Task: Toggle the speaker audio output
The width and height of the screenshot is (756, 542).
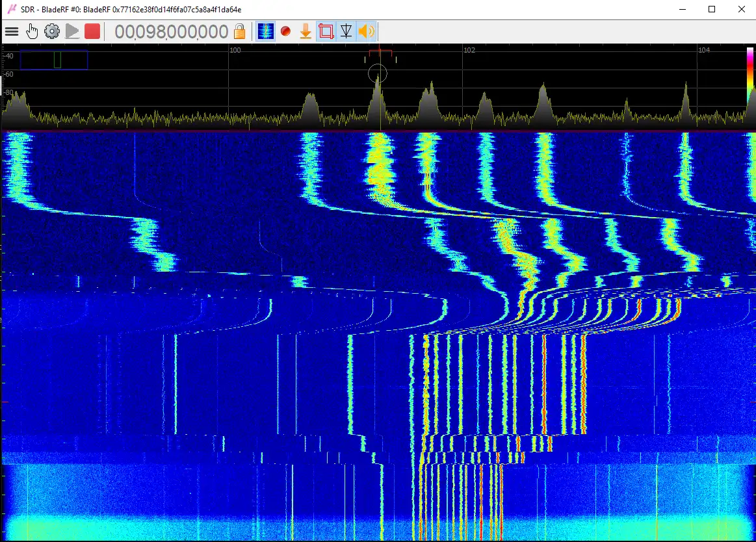Action: 367,32
